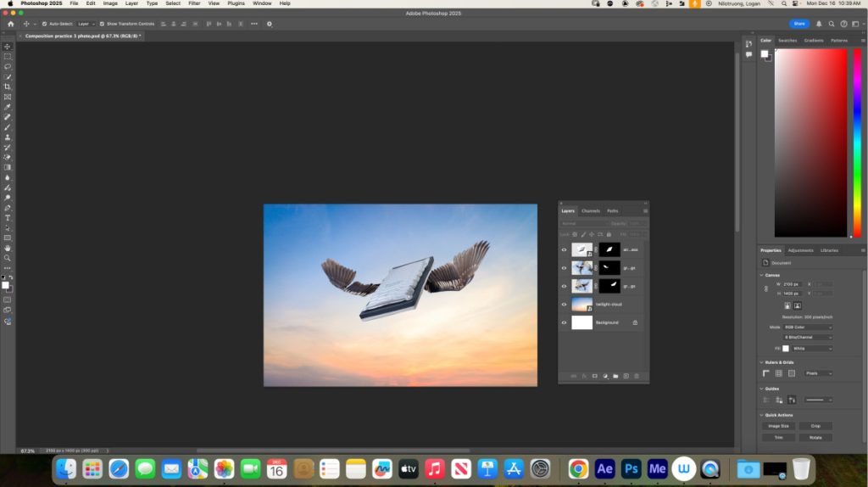Switch to the Channels tab
The width and height of the screenshot is (868, 487).
[x=591, y=210]
